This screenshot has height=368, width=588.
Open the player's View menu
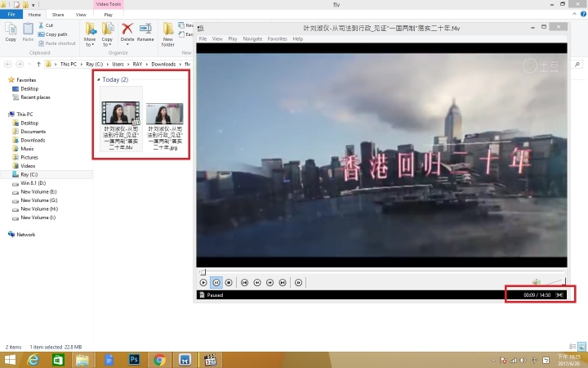[x=217, y=38]
